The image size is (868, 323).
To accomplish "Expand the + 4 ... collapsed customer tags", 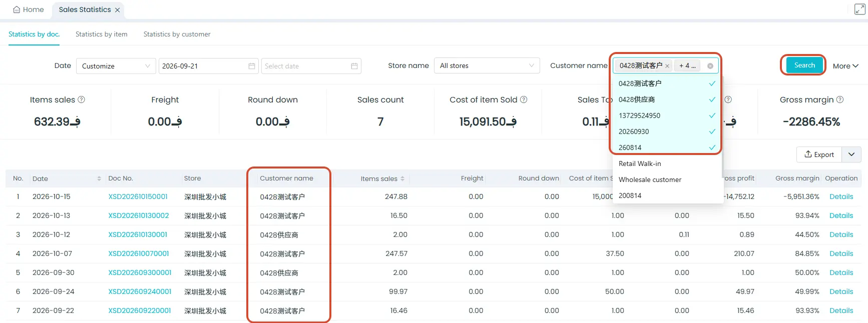I will [687, 66].
